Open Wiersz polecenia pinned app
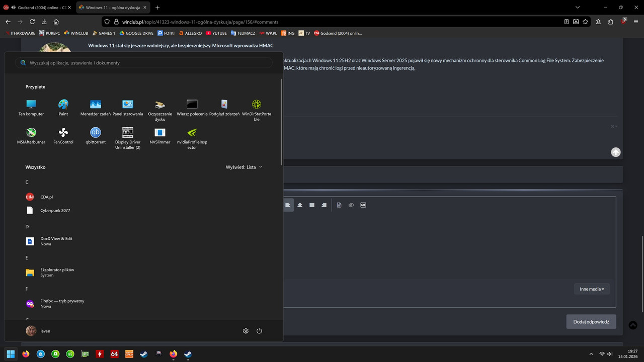Viewport: 644px width, 362px height. [192, 108]
